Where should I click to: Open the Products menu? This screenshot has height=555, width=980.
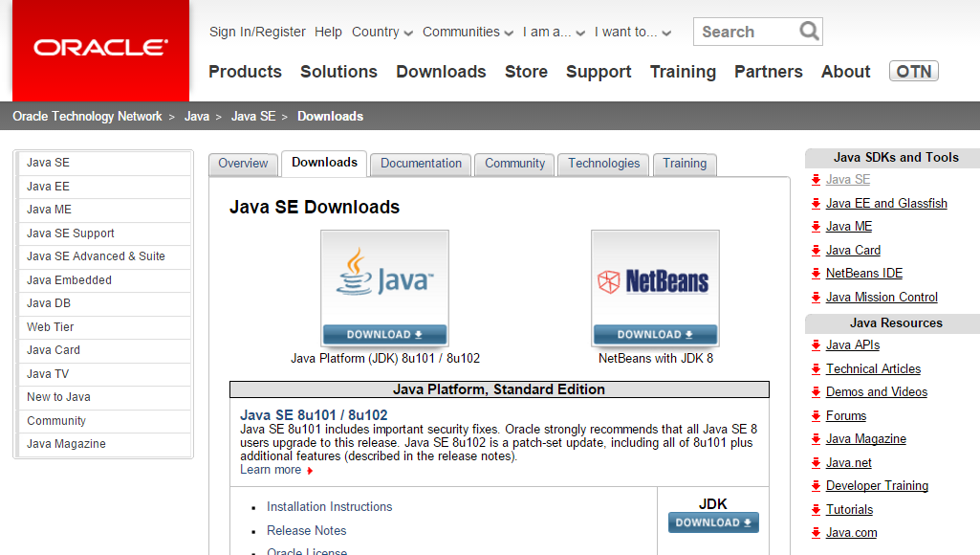pyautogui.click(x=245, y=72)
